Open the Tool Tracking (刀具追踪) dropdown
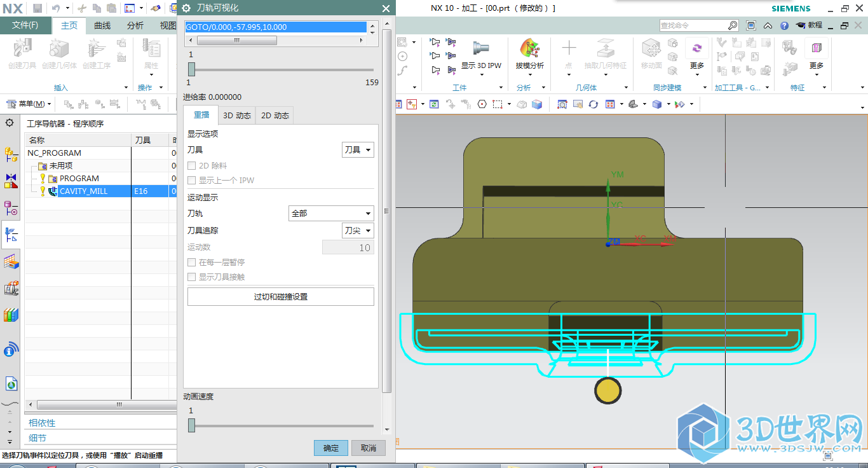This screenshot has width=868, height=468. (358, 230)
